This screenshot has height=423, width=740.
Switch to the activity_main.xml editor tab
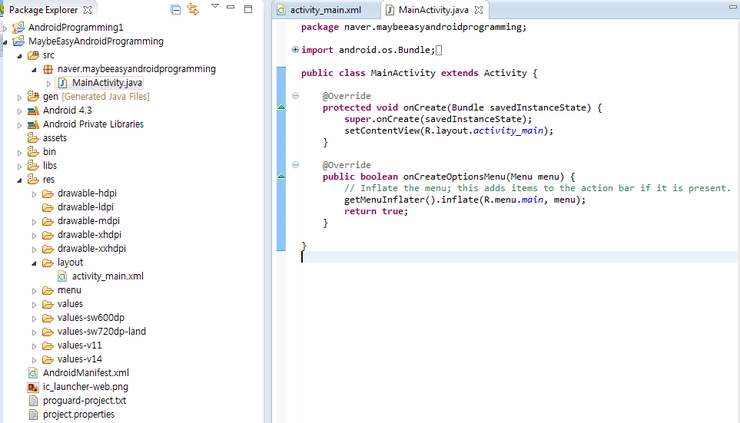(x=318, y=9)
